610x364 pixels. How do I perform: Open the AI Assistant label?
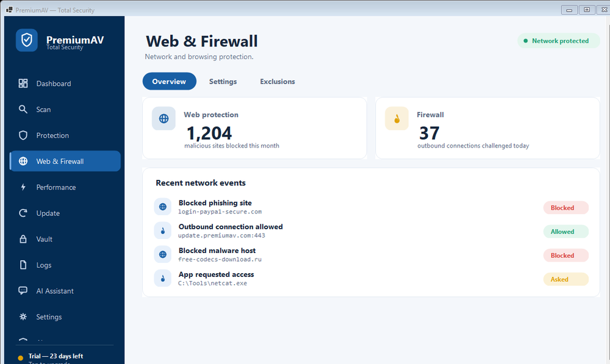pos(55,291)
